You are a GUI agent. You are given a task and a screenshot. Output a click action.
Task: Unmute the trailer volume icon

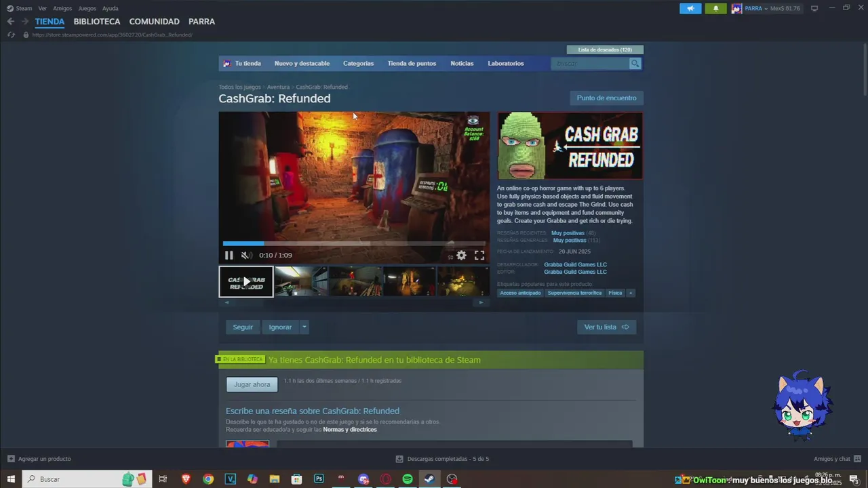click(247, 256)
